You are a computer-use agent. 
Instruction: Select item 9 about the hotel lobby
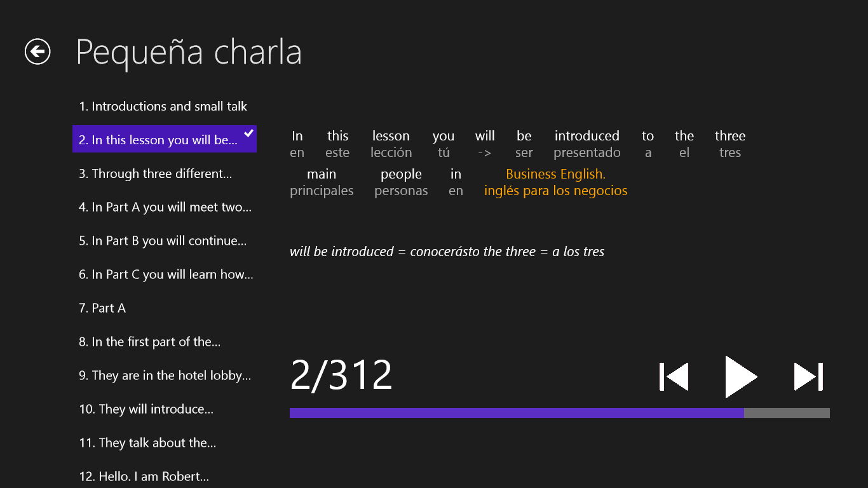(x=165, y=376)
